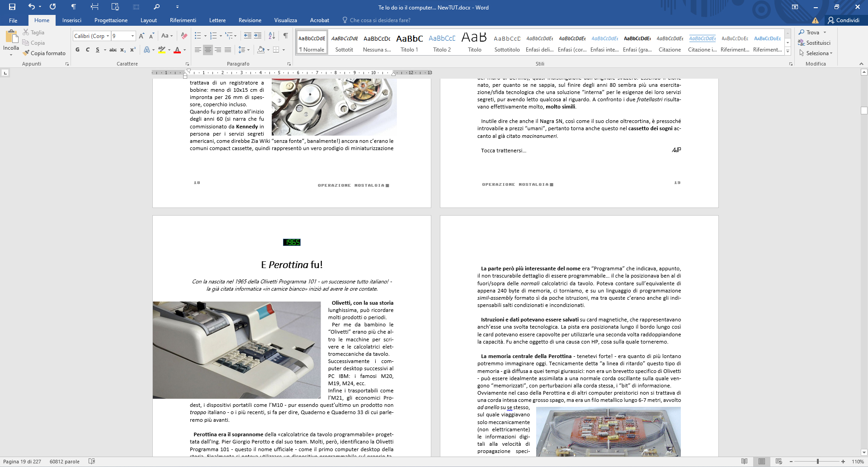Open the File menu
Screen dimensions: 868x467
coord(13,20)
